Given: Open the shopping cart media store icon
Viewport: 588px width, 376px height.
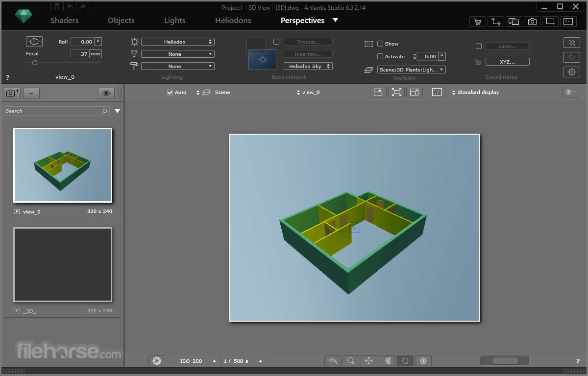Looking at the screenshot, I should tap(477, 22).
